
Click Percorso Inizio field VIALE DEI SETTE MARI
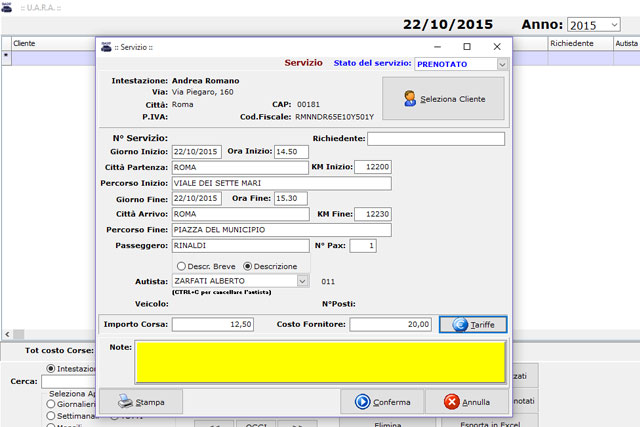tap(282, 183)
